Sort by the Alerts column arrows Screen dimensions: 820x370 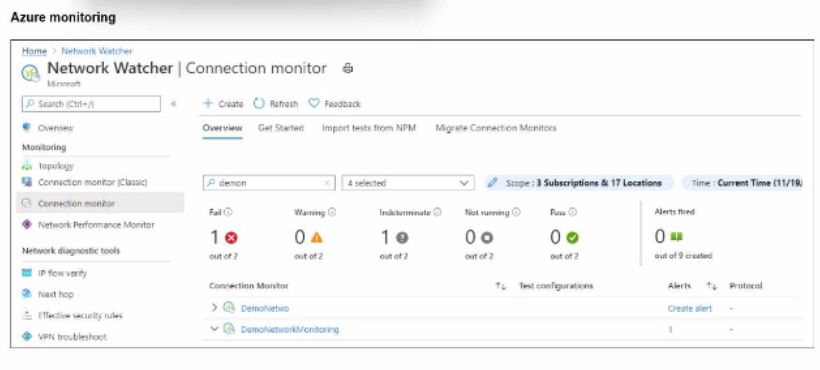pyautogui.click(x=711, y=286)
